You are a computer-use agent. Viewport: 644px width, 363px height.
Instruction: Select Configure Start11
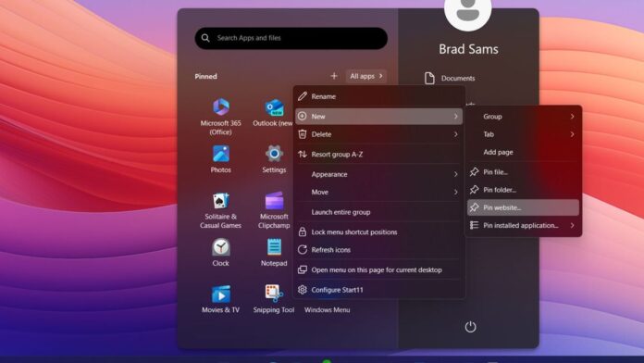coord(378,290)
